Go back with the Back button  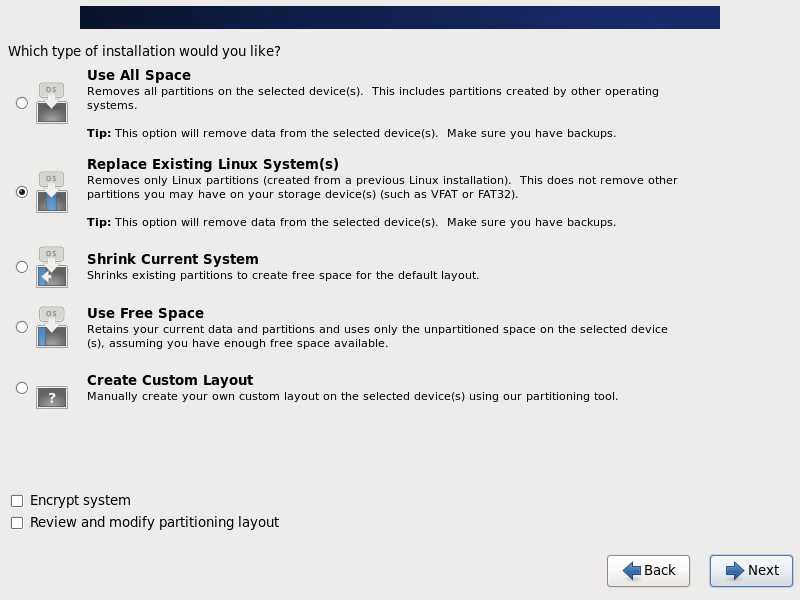tap(648, 570)
